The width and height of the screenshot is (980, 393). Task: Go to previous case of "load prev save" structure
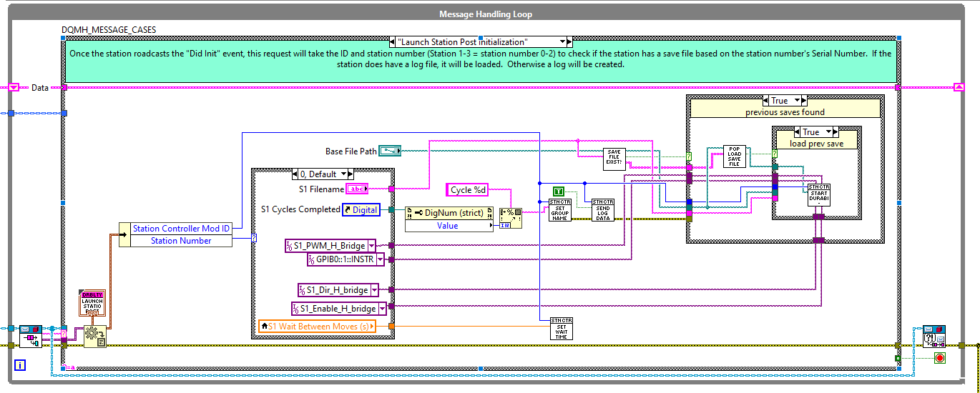[796, 132]
